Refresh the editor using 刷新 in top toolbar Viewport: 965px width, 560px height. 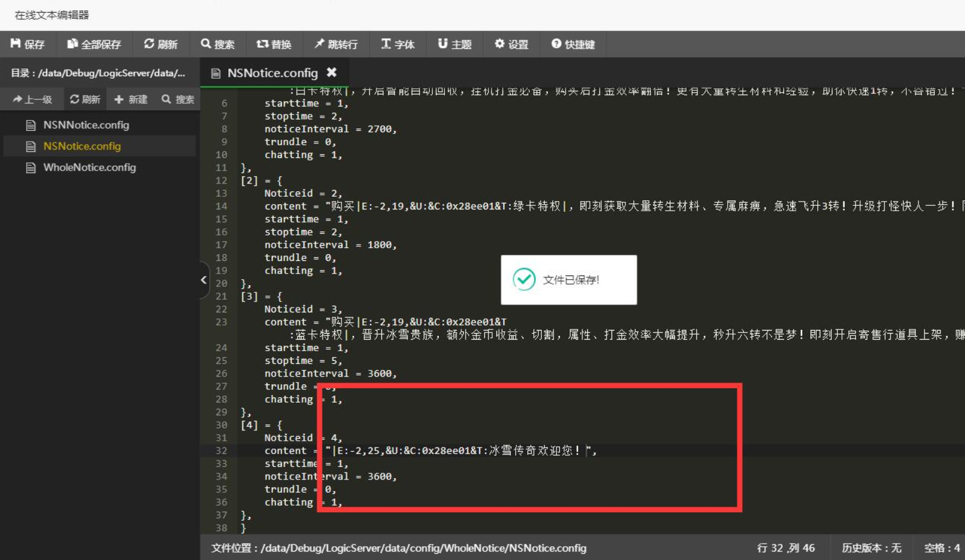pyautogui.click(x=160, y=44)
